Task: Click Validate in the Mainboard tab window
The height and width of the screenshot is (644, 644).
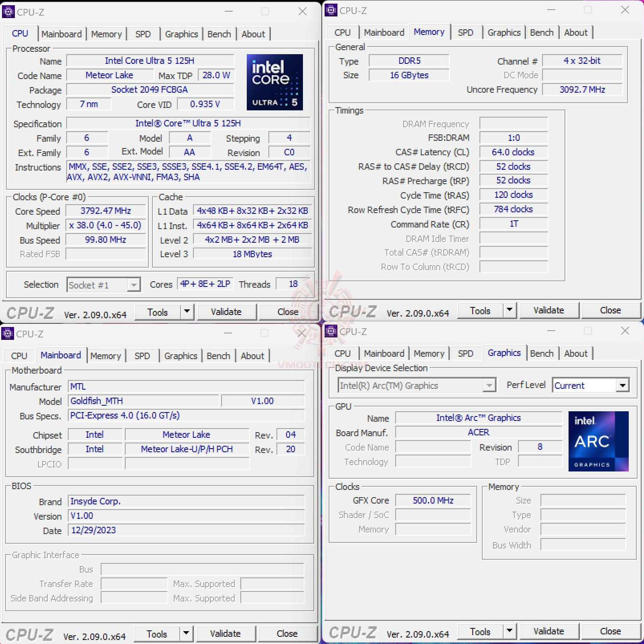Action: pos(225,634)
